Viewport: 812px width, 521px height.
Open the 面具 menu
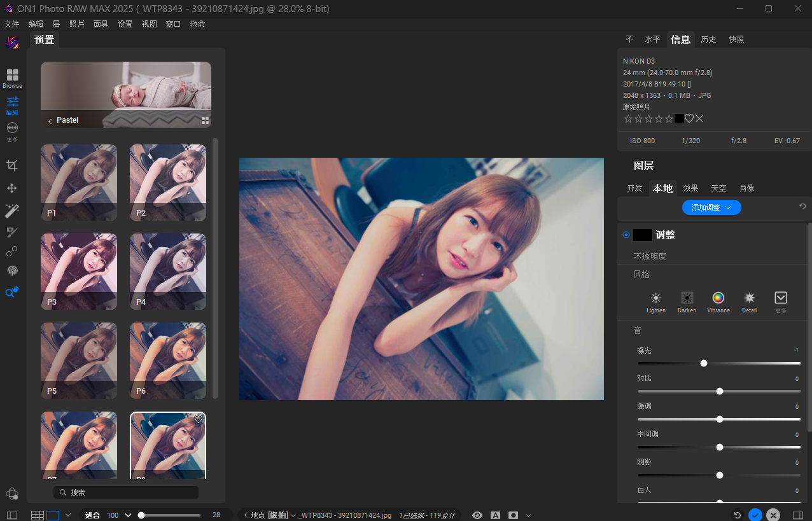(101, 24)
